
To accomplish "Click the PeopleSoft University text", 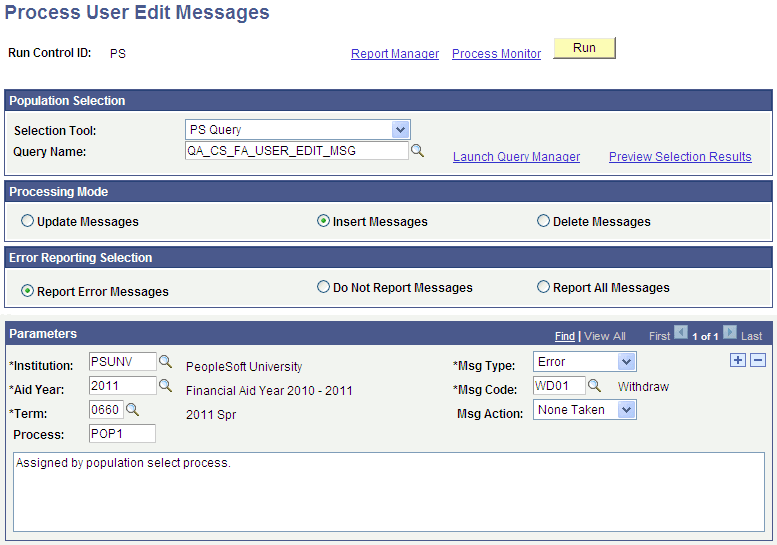I will [244, 367].
